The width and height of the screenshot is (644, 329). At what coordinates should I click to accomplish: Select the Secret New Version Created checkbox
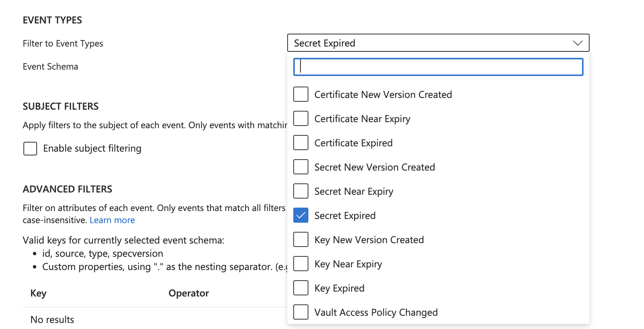301,167
